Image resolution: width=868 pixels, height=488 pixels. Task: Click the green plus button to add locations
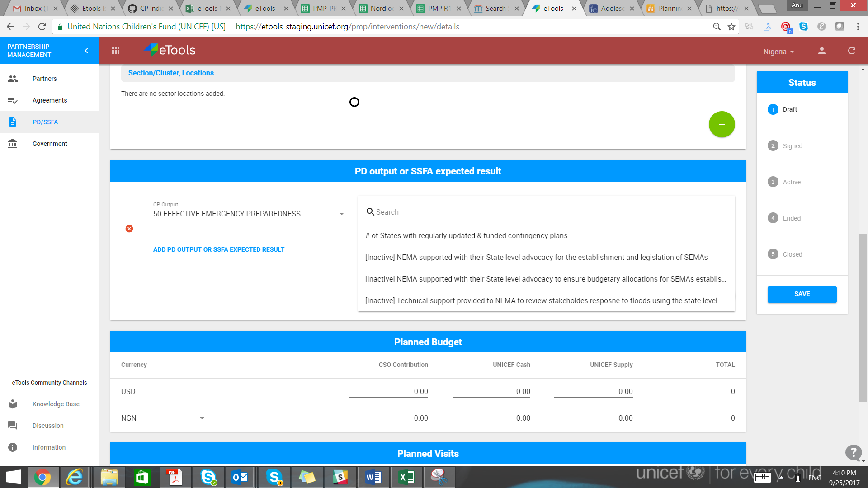pyautogui.click(x=722, y=124)
